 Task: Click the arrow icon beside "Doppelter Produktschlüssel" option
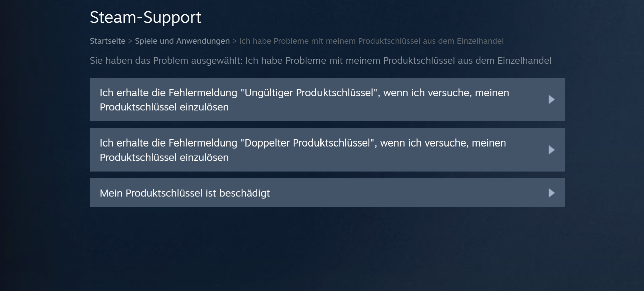coord(552,150)
